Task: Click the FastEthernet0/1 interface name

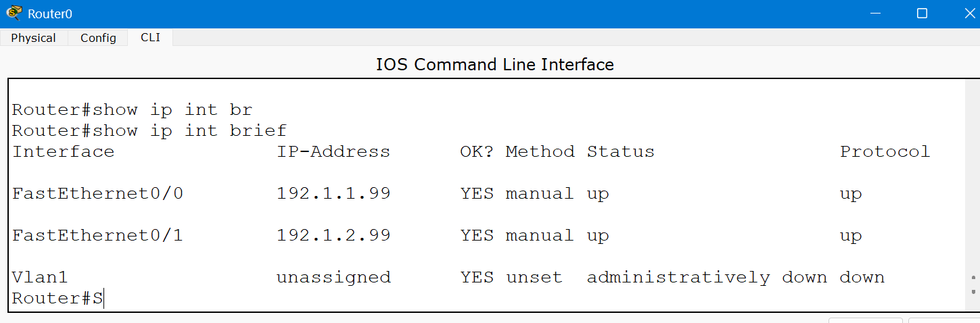Action: point(97,236)
